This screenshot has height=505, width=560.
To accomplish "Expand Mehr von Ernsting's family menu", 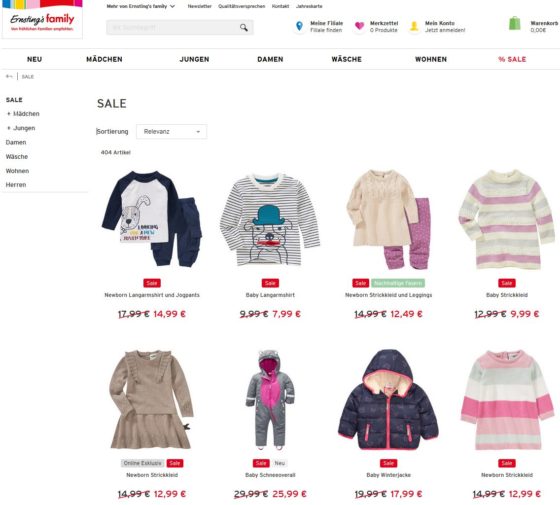I will pos(141,6).
